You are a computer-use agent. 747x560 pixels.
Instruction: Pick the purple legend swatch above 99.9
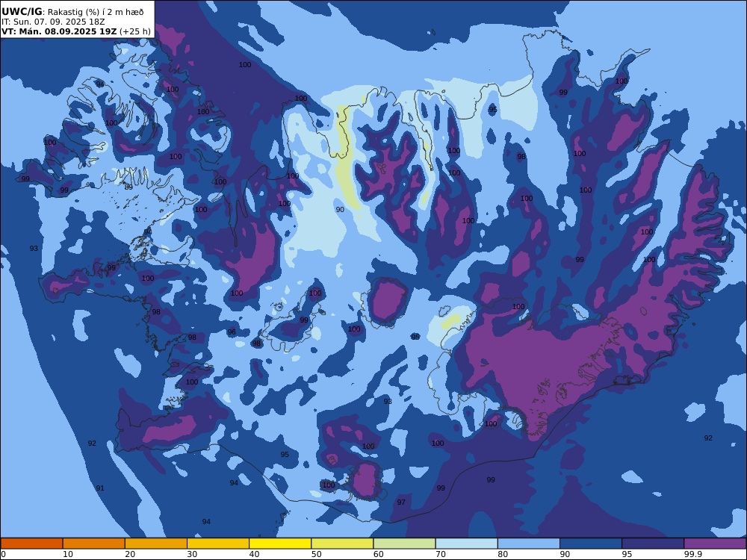pyautogui.click(x=715, y=544)
